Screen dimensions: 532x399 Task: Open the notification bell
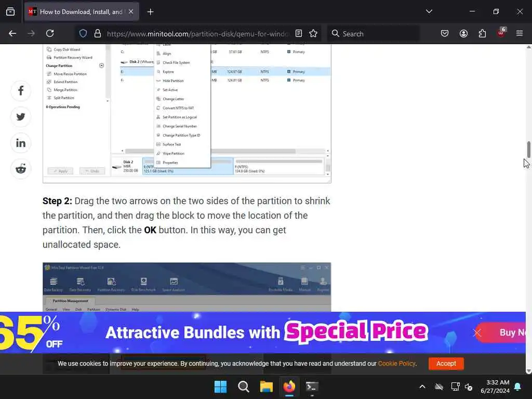518,387
